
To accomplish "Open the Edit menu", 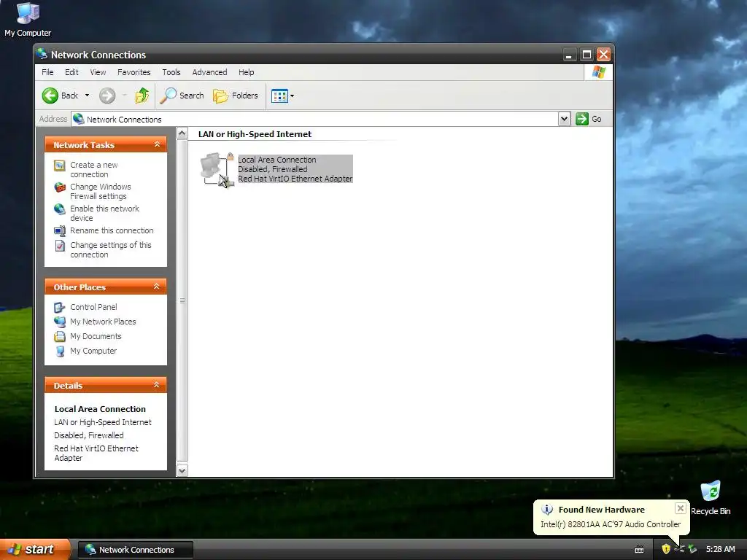I will [71, 72].
